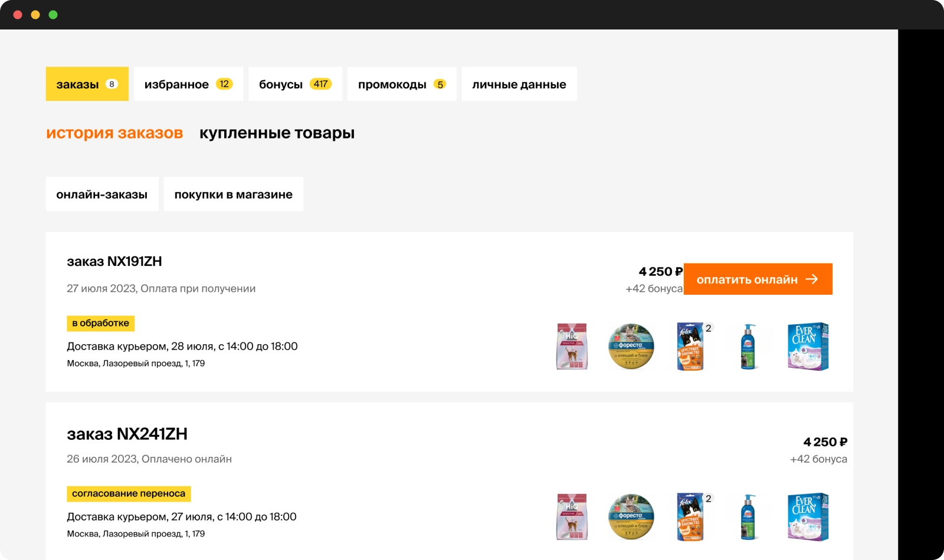Click the согласование переноса status badge
Image resolution: width=944 pixels, height=560 pixels.
pos(129,493)
